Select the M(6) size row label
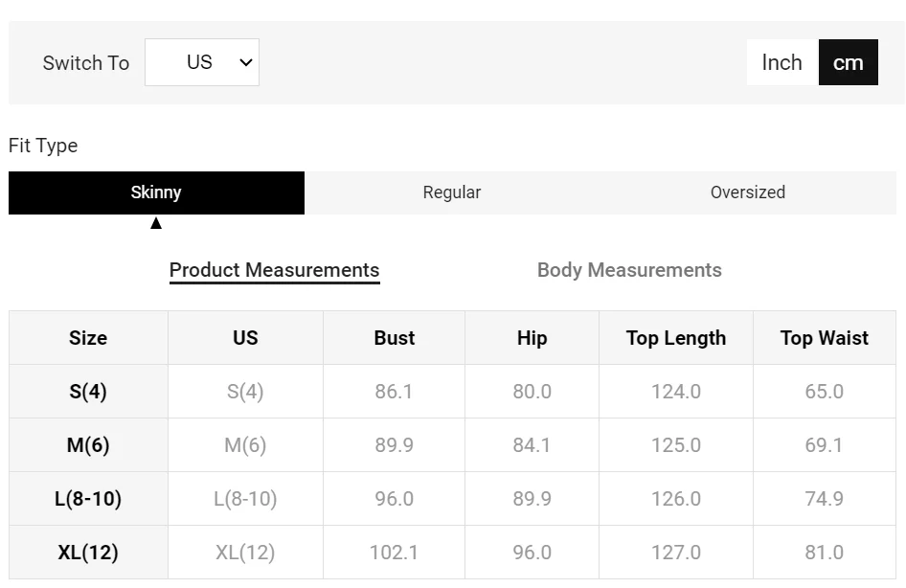This screenshot has height=588, width=906. coord(88,445)
